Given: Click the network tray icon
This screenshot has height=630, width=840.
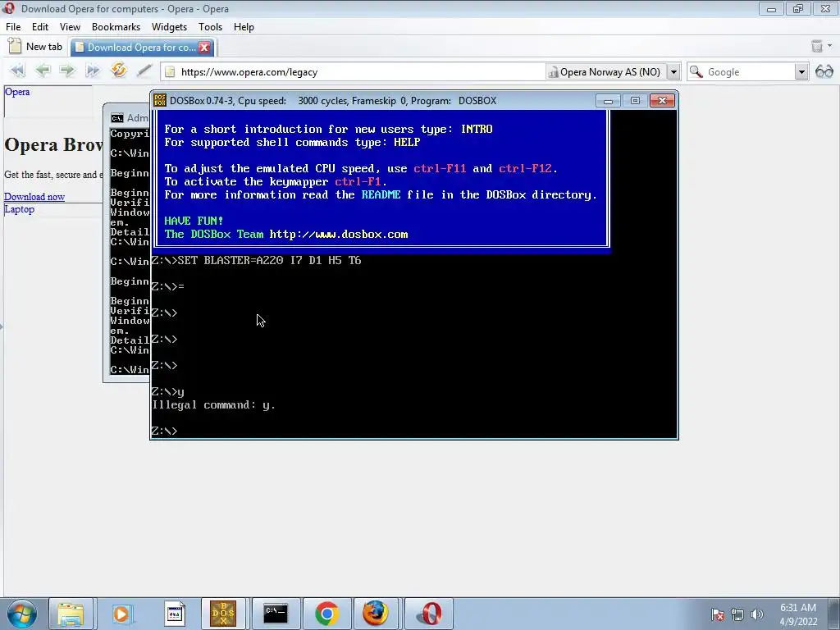Looking at the screenshot, I should 737,614.
